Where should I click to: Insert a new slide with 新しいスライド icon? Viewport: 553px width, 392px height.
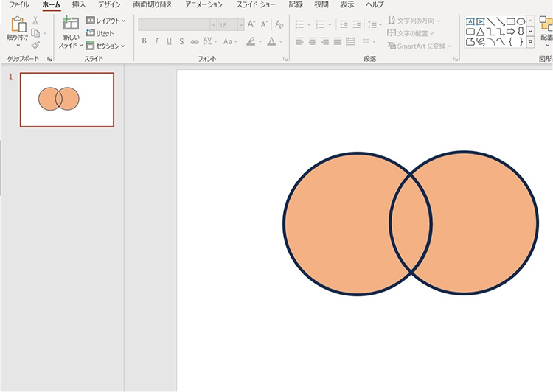pyautogui.click(x=71, y=24)
